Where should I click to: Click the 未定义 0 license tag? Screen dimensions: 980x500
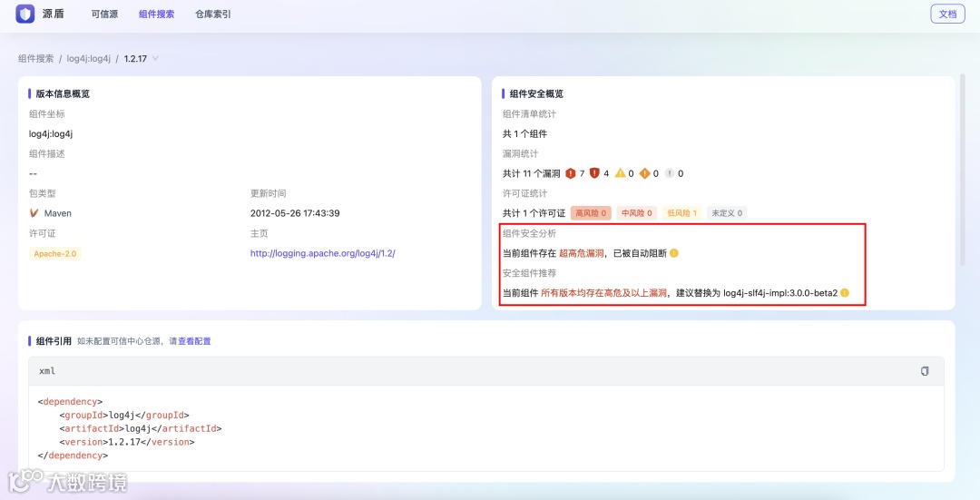click(x=727, y=213)
